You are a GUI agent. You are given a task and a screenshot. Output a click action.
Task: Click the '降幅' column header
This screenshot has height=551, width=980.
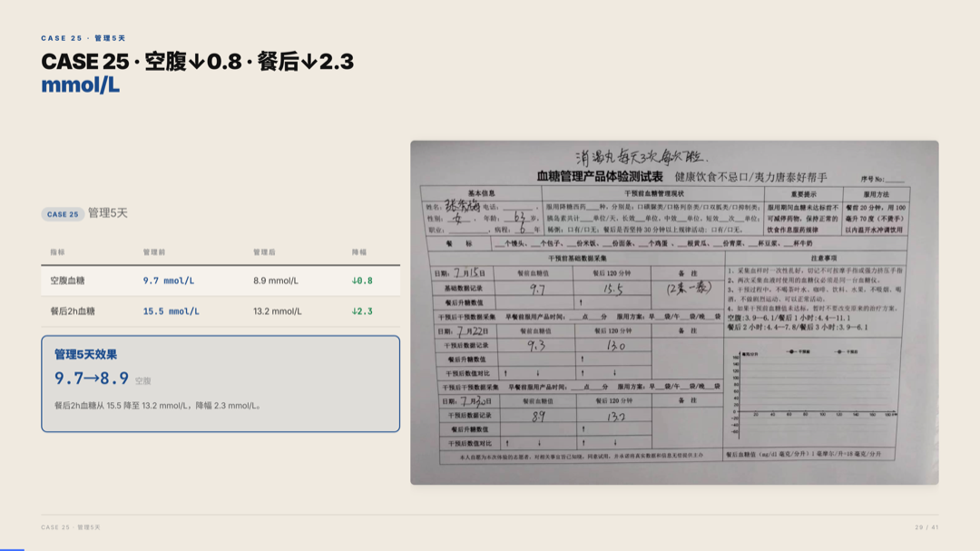358,252
